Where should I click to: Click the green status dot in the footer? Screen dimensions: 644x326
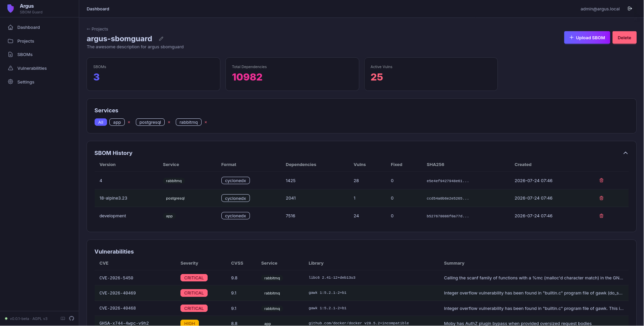click(x=6, y=319)
